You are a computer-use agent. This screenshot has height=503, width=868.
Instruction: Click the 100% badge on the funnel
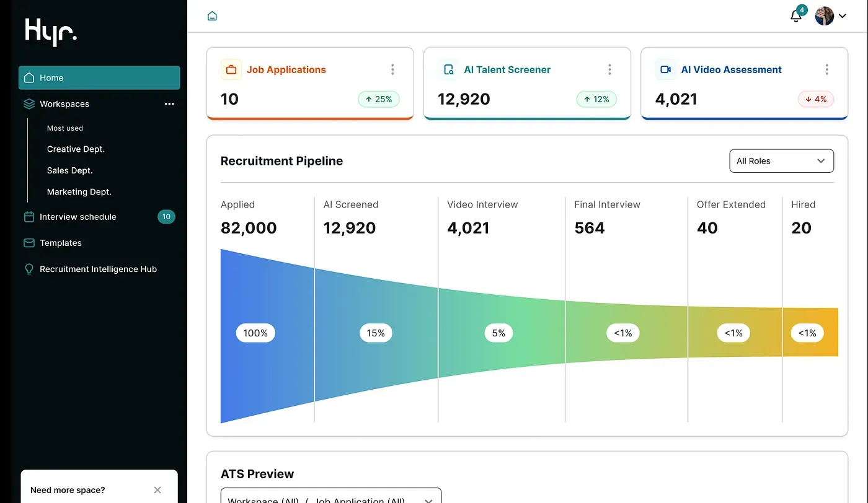[255, 333]
